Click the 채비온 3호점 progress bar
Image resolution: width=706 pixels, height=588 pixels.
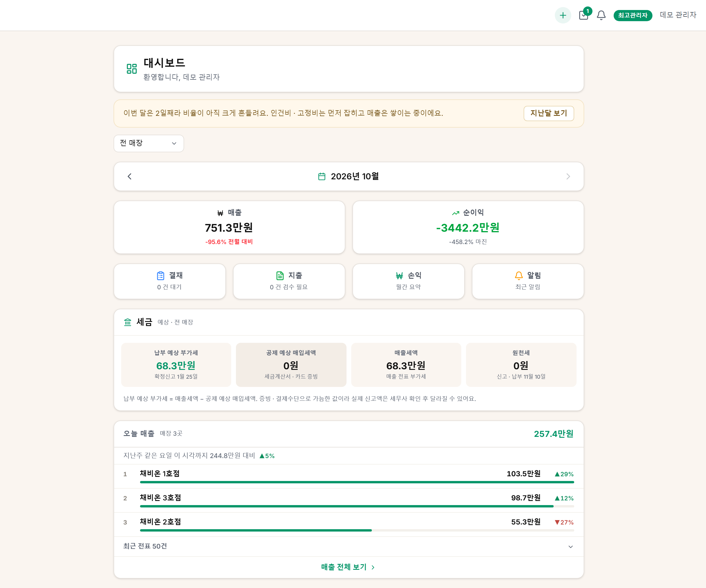pos(357,506)
